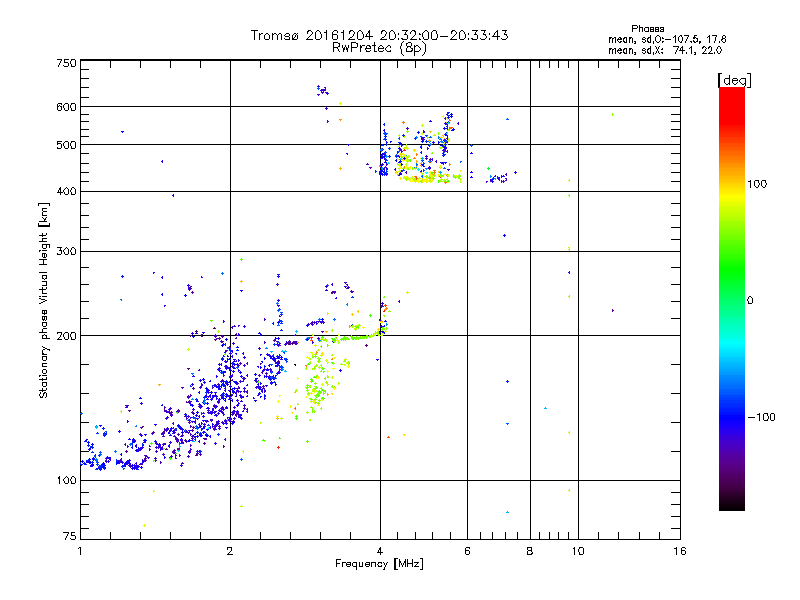Click the y-axis title 'Stationary phase Virtual Height [km]'

pyautogui.click(x=43, y=300)
